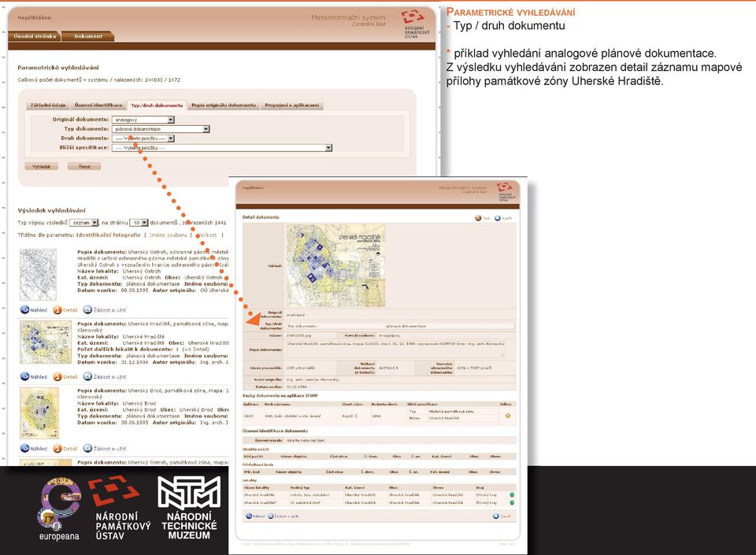Change results listing type 'seznam' dropdown

click(x=84, y=223)
